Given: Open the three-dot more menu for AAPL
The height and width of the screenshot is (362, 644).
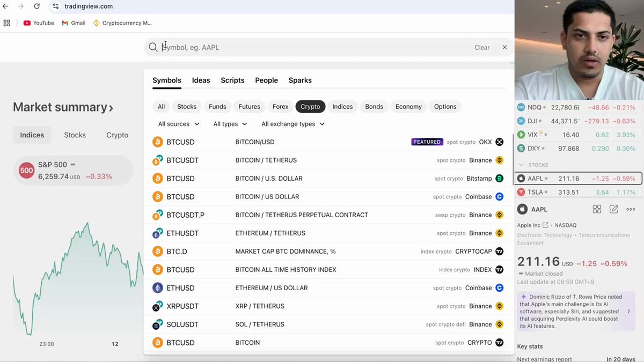Looking at the screenshot, I should coord(631,209).
